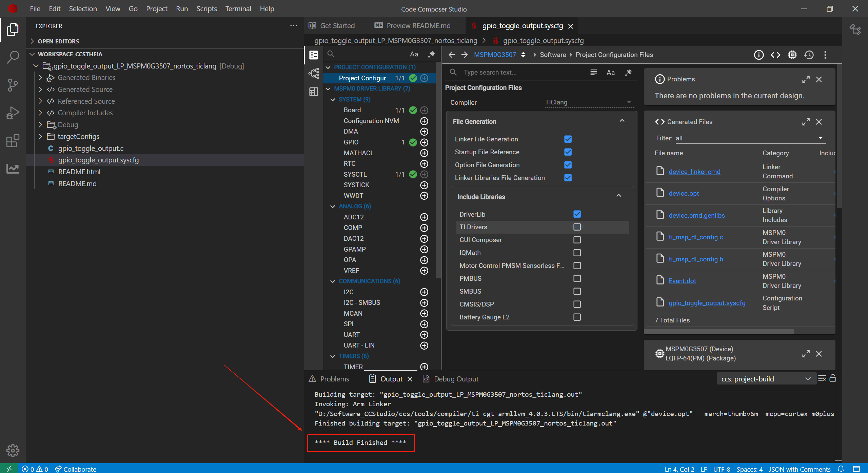Viewport: 868px width, 473px height.
Task: Enable the IQMath library checkbox
Action: 577,253
